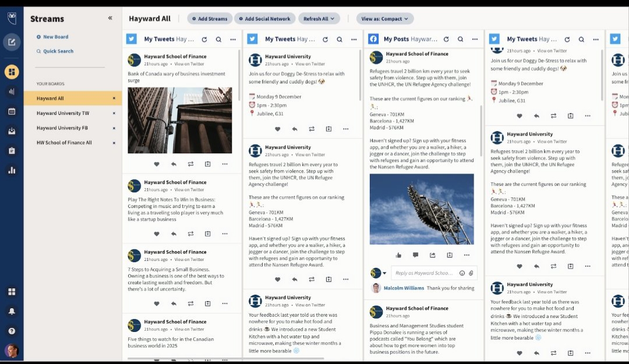
Task: Open options of second My Tweets stream
Action: [354, 40]
